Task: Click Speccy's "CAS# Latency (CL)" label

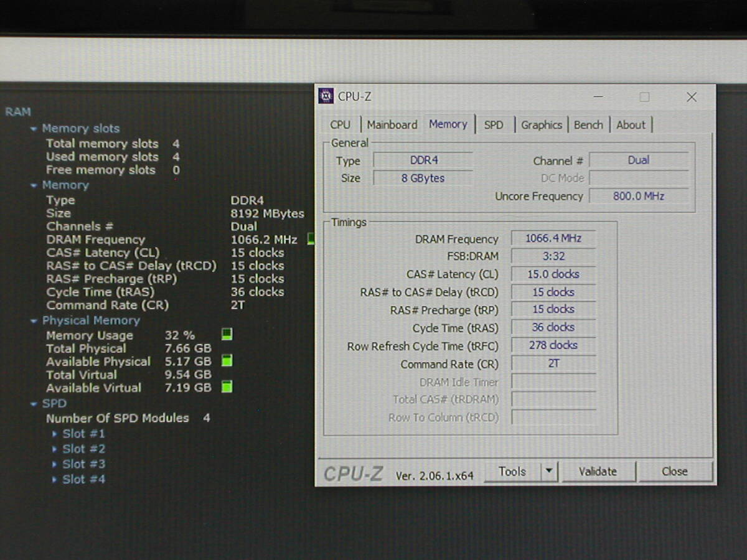Action: [x=103, y=253]
